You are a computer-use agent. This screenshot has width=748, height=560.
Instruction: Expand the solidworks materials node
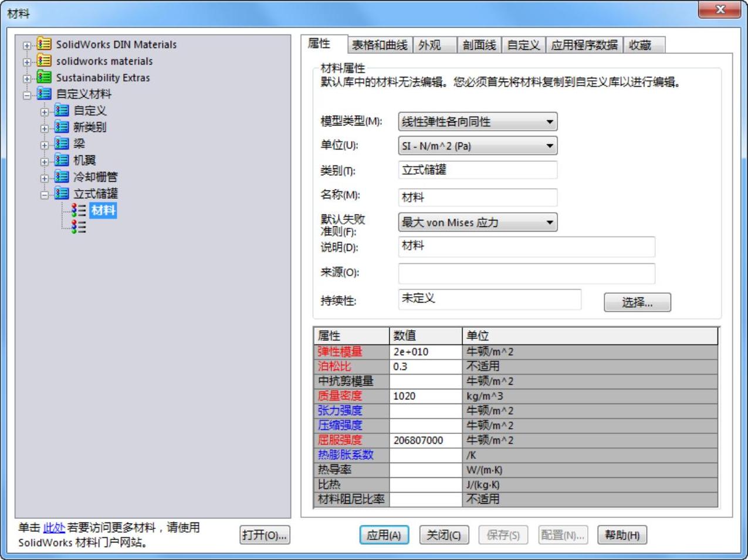tap(27, 62)
